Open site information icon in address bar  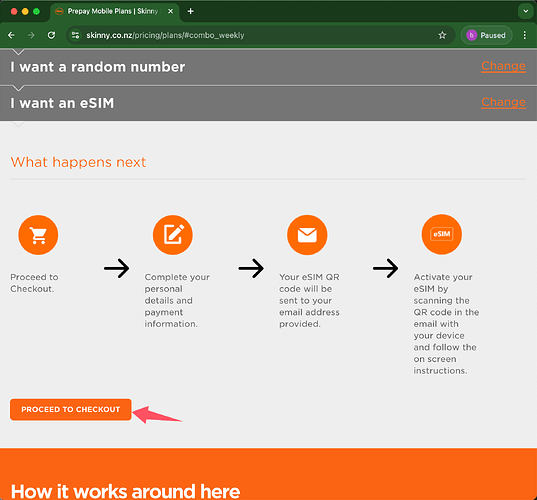[75, 35]
